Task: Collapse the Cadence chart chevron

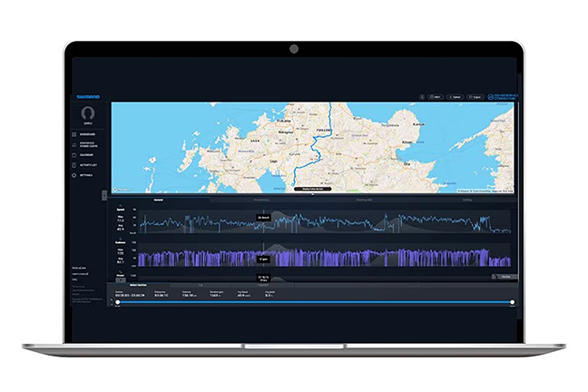Action: click(121, 239)
